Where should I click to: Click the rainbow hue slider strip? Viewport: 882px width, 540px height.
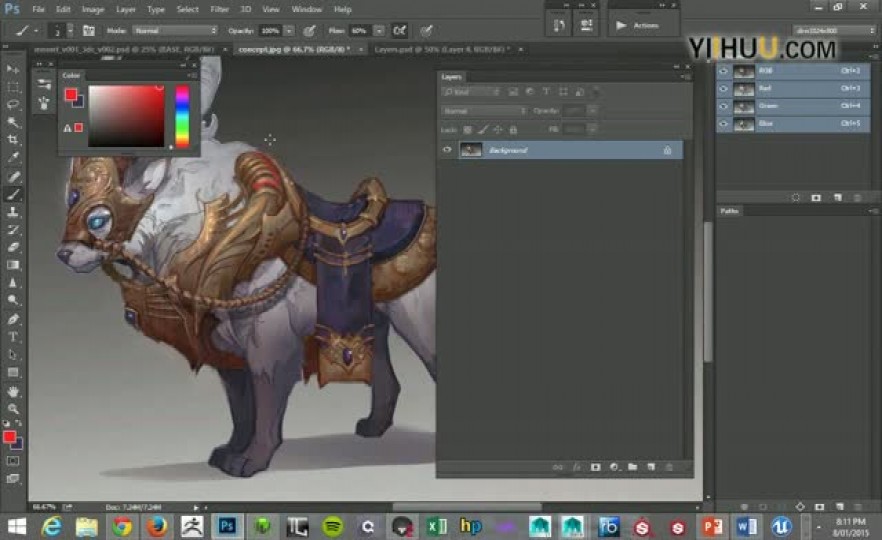pos(182,116)
